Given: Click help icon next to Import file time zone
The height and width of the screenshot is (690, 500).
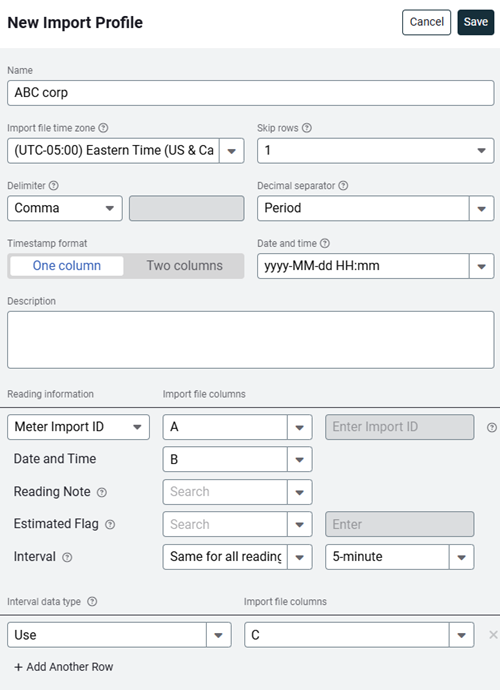Looking at the screenshot, I should coord(103,128).
